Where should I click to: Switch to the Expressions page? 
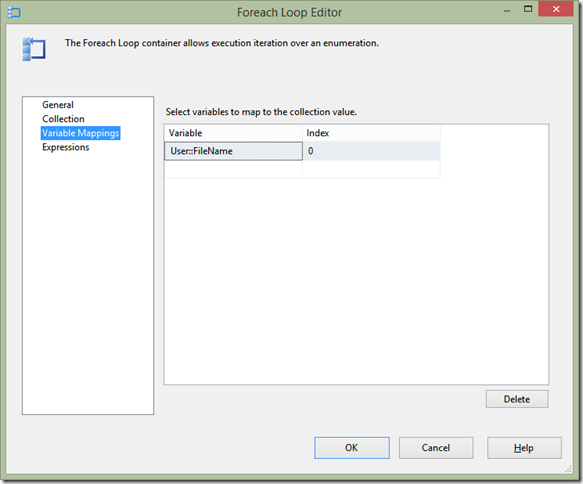click(65, 147)
